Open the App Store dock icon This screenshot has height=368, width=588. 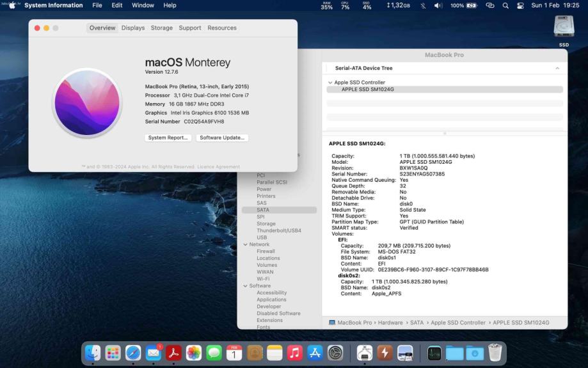tap(315, 353)
